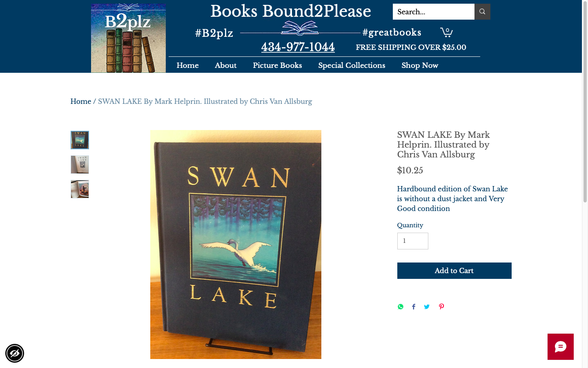588x368 pixels.
Task: Click the search text field
Action: (434, 12)
